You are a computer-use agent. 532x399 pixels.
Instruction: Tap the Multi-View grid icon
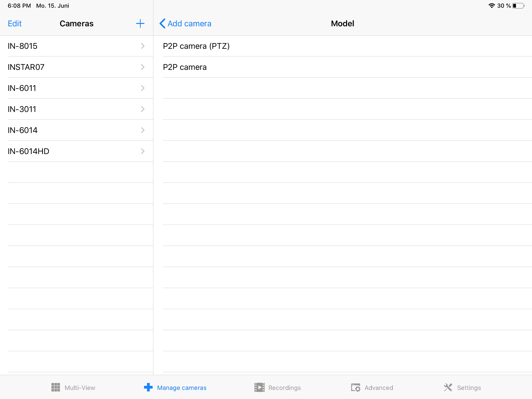click(55, 387)
